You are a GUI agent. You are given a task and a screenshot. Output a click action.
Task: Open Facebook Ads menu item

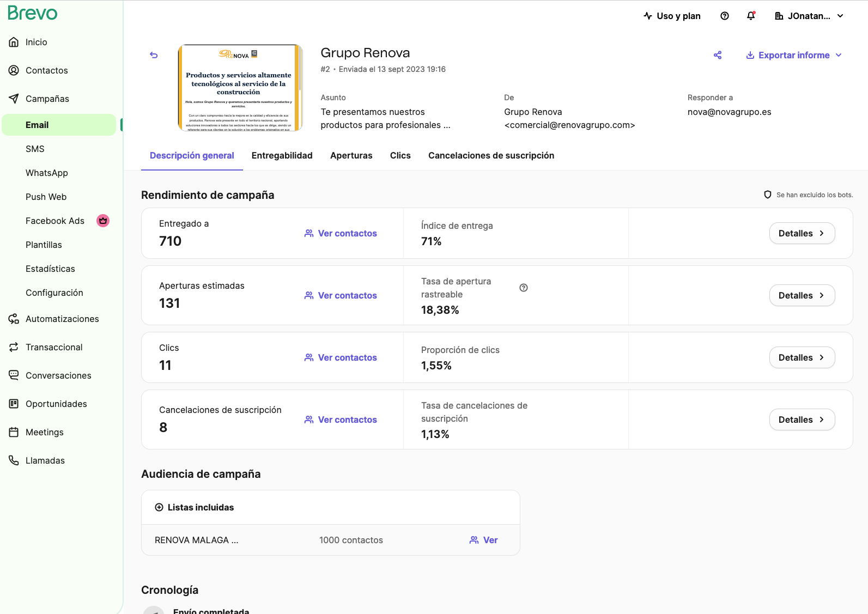(55, 221)
